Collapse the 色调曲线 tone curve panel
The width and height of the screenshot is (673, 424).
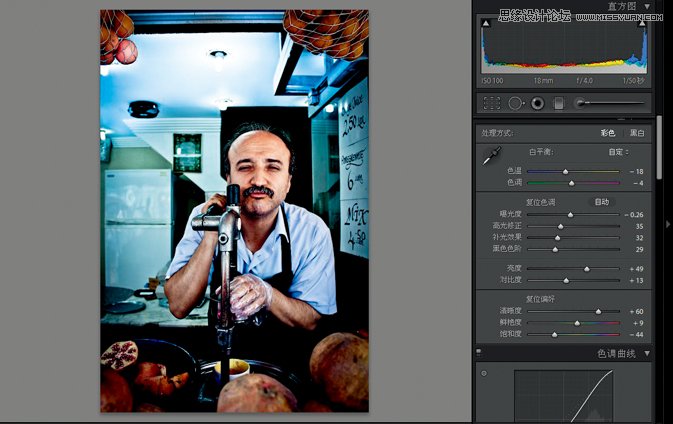pos(647,353)
